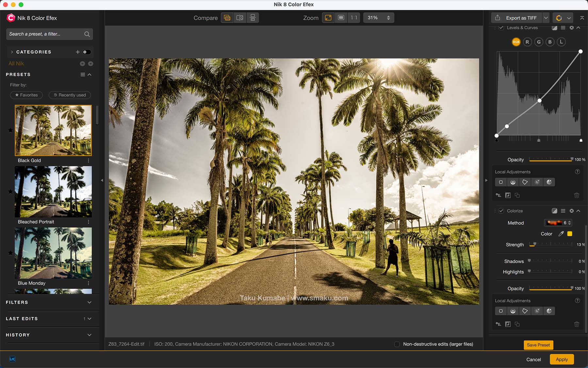Click the zoom-to-fit icon

[x=328, y=18]
